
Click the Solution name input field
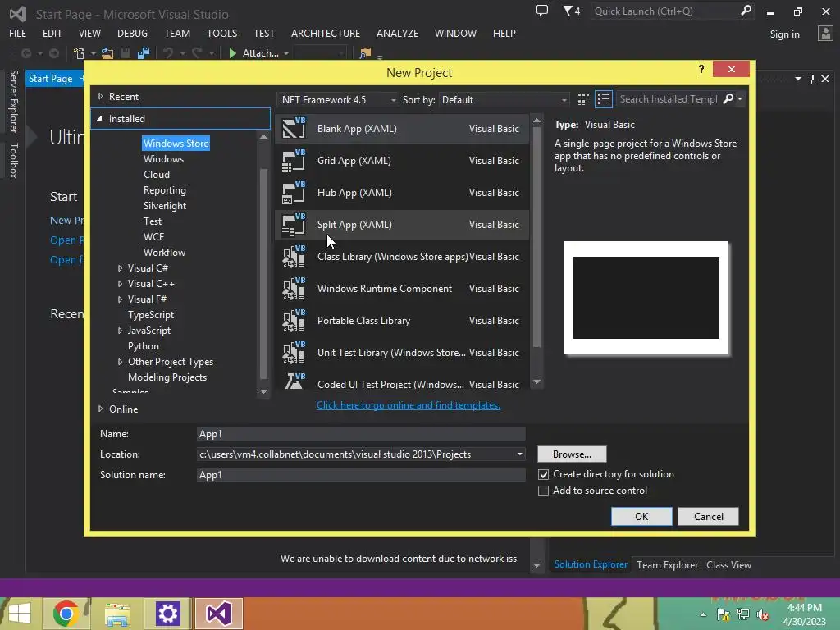361,475
